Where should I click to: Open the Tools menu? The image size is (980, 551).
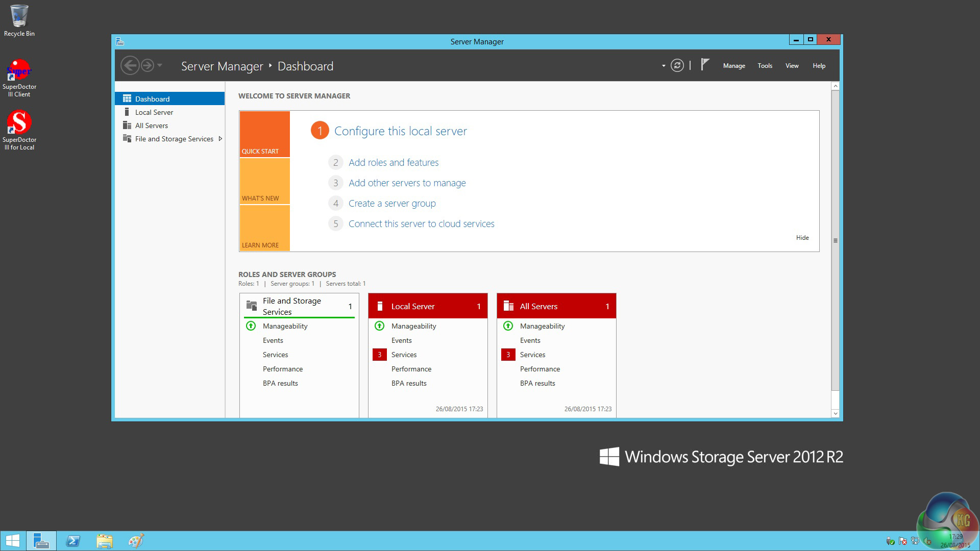(765, 66)
